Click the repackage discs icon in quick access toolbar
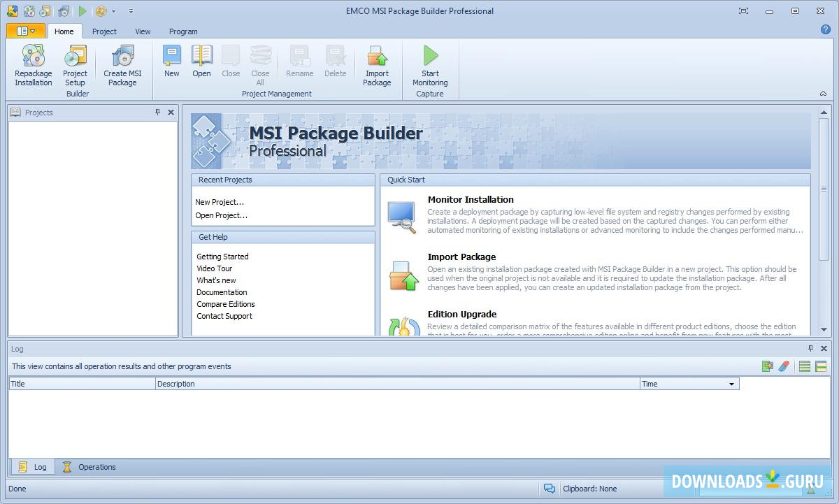Image resolution: width=839 pixels, height=504 pixels. [29, 11]
